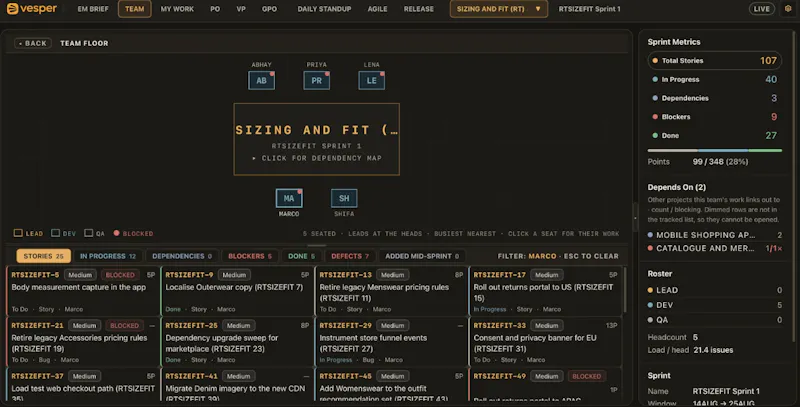Click the BLOCKED badge on RTSIZEFIT-5

pyautogui.click(x=120, y=275)
